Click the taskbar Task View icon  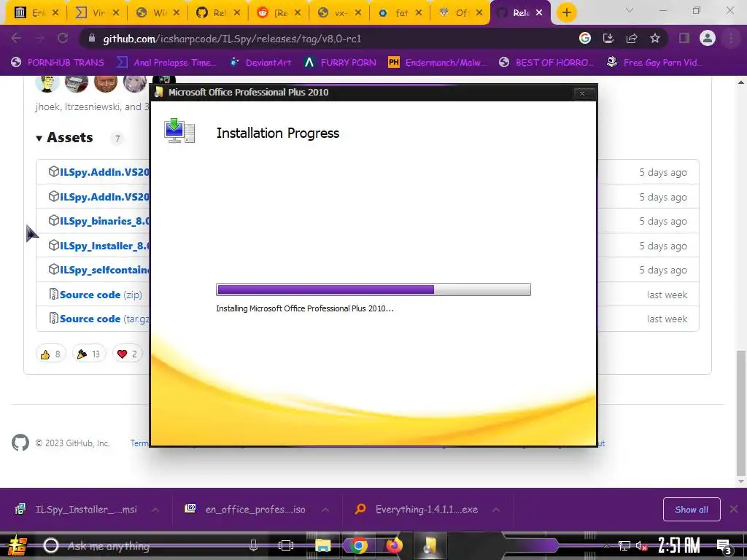click(286, 545)
